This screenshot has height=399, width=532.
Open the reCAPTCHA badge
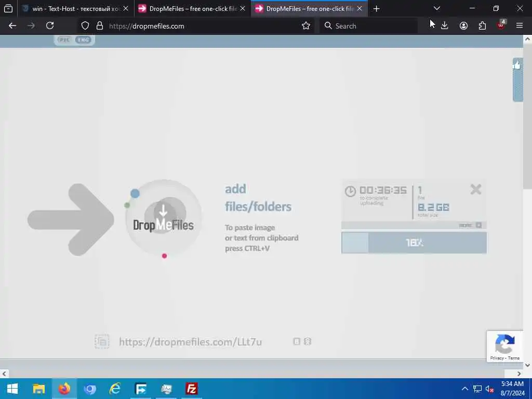point(504,347)
